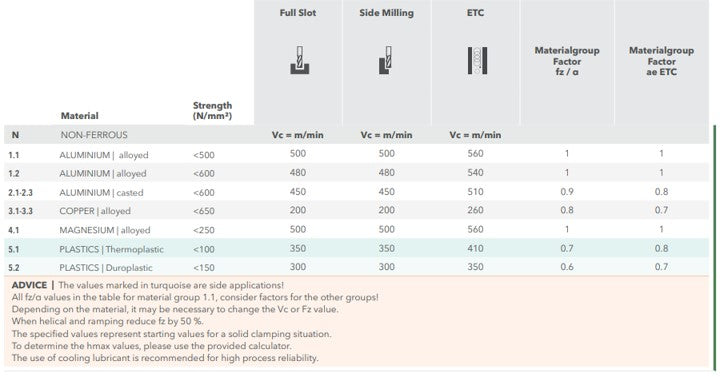Click the COPPER alloyed material row
Screen dimensions: 720x377
coord(356,211)
